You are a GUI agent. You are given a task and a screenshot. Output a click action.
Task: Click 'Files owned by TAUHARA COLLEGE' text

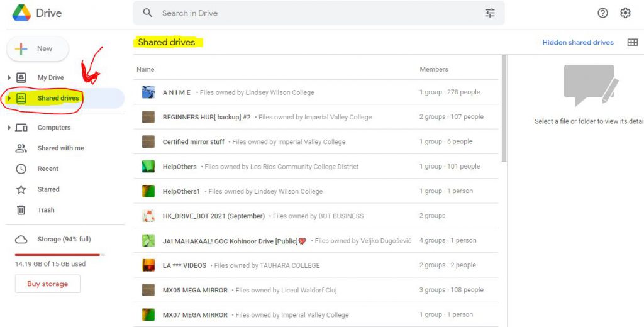(x=267, y=265)
